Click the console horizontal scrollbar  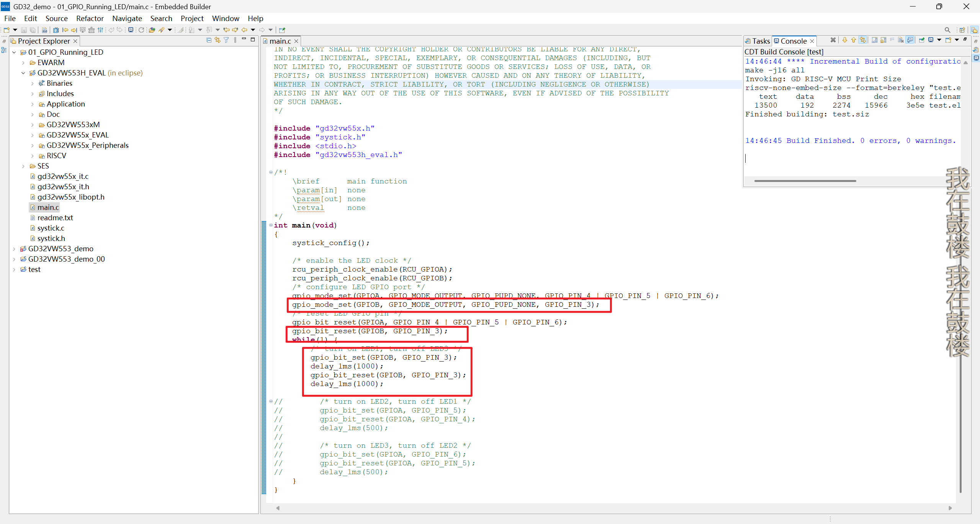coord(805,181)
